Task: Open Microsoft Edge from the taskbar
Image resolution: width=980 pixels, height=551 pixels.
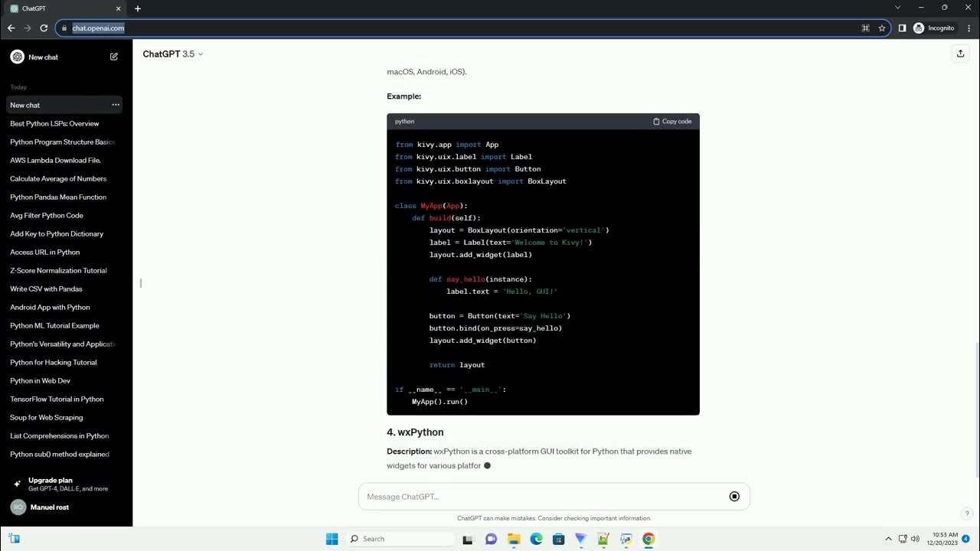Action: click(537, 539)
